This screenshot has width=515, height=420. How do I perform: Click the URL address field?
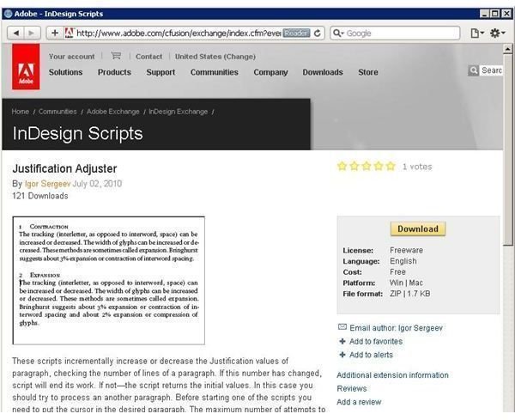pos(179,33)
